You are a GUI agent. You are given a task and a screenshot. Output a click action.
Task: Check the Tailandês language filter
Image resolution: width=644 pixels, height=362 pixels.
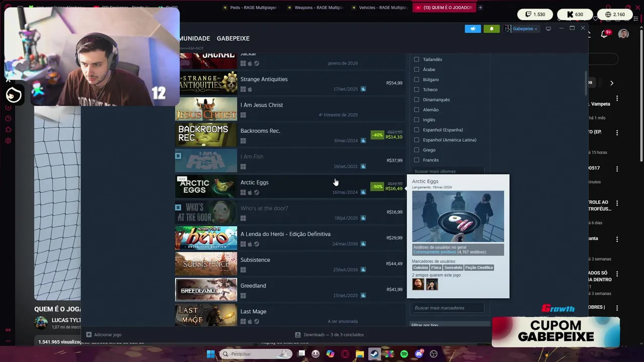(417, 59)
